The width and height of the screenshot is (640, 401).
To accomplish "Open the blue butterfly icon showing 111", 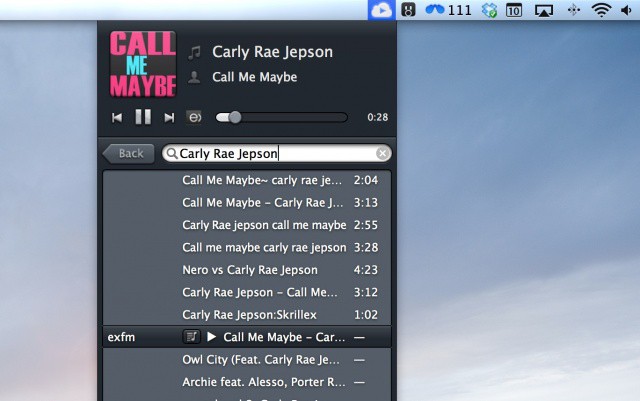I will (x=448, y=10).
